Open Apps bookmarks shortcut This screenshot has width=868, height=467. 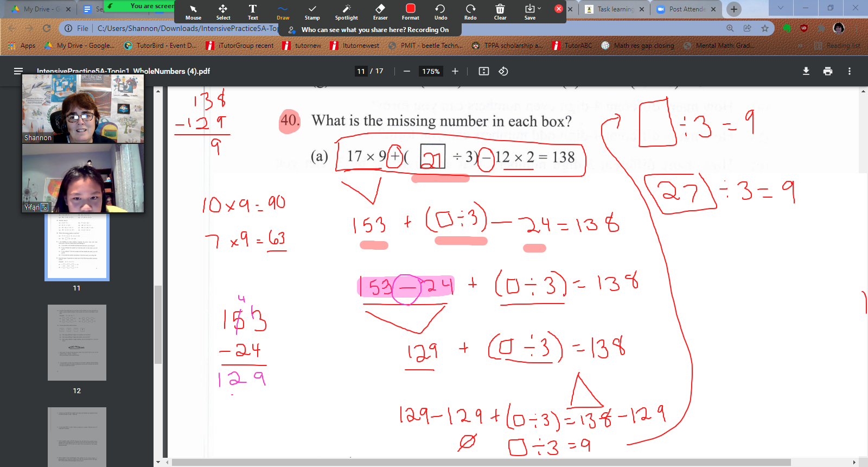point(22,46)
